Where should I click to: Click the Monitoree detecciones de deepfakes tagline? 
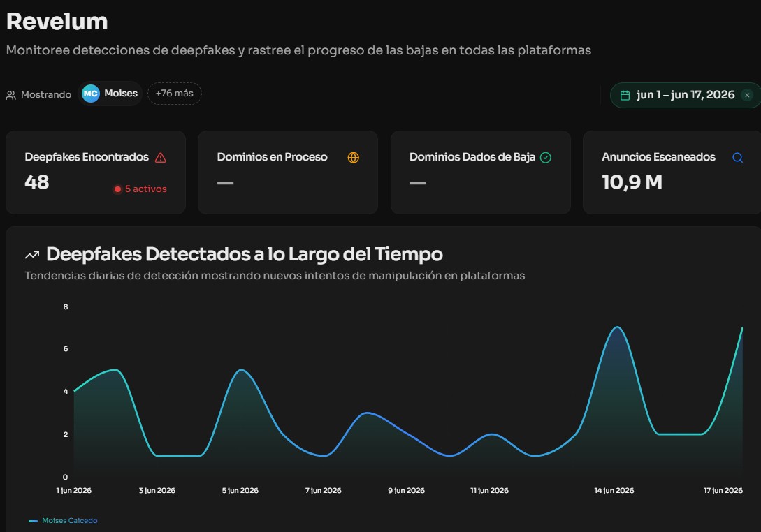coord(298,50)
